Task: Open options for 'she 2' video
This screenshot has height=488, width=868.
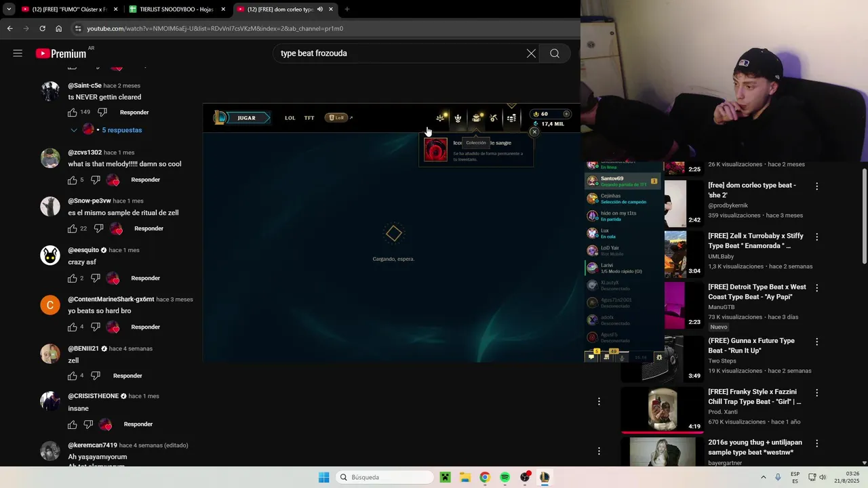Action: (817, 186)
